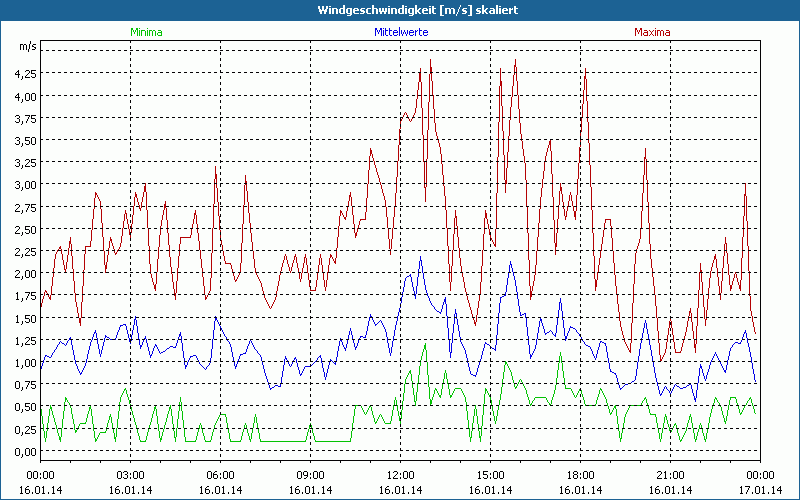Select the 21:00 time axis label
This screenshot has width=800, height=500.
pos(670,474)
